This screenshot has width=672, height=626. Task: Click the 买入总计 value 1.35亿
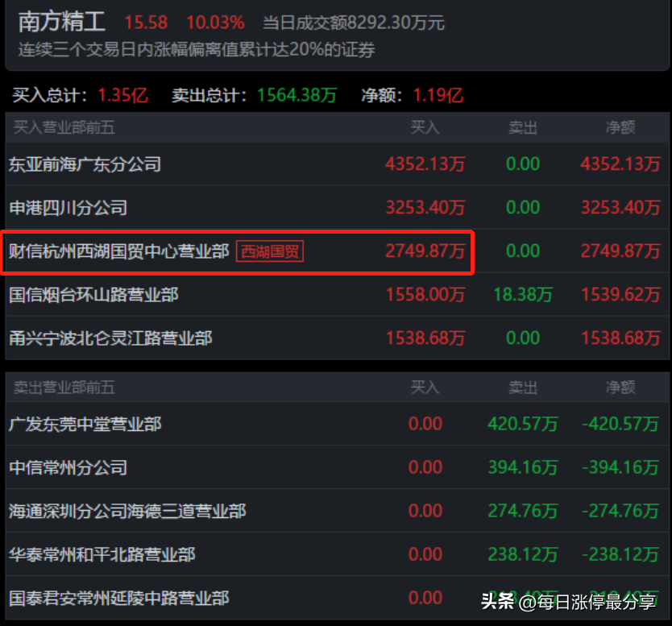tap(123, 95)
